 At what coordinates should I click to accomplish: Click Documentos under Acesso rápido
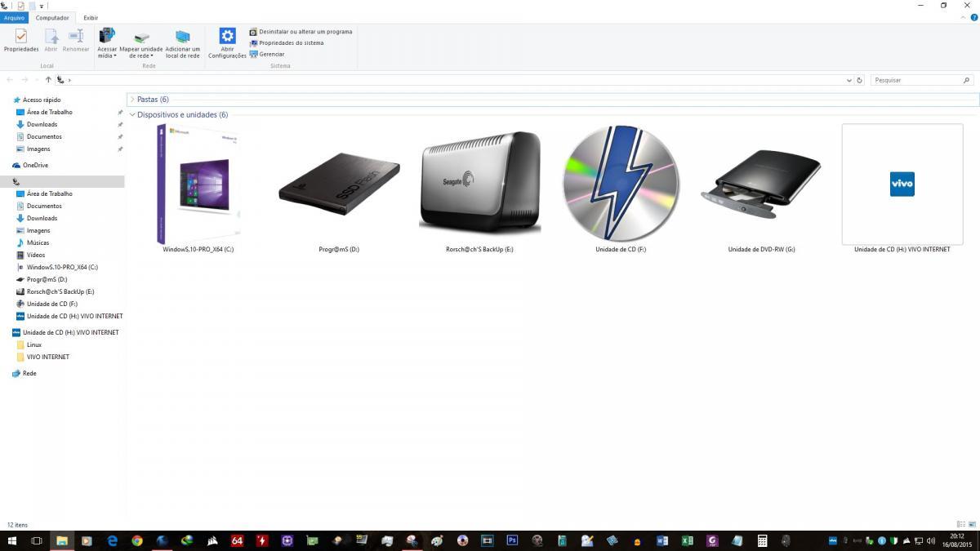pyautogui.click(x=44, y=136)
